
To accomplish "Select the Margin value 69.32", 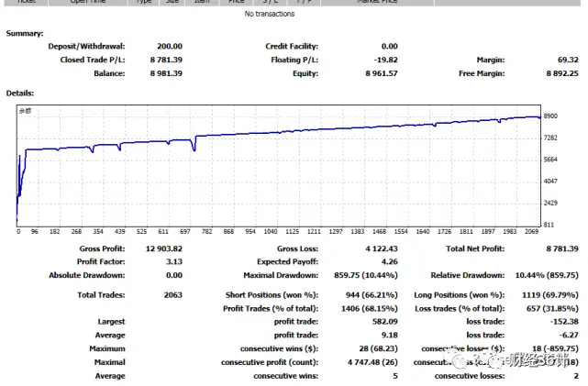I will 568,60.
